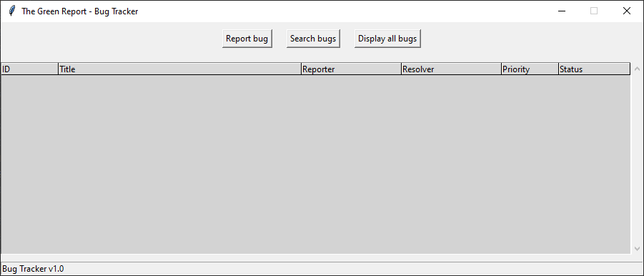
Task: Minimize the Bug Tracker window
Action: (562, 11)
